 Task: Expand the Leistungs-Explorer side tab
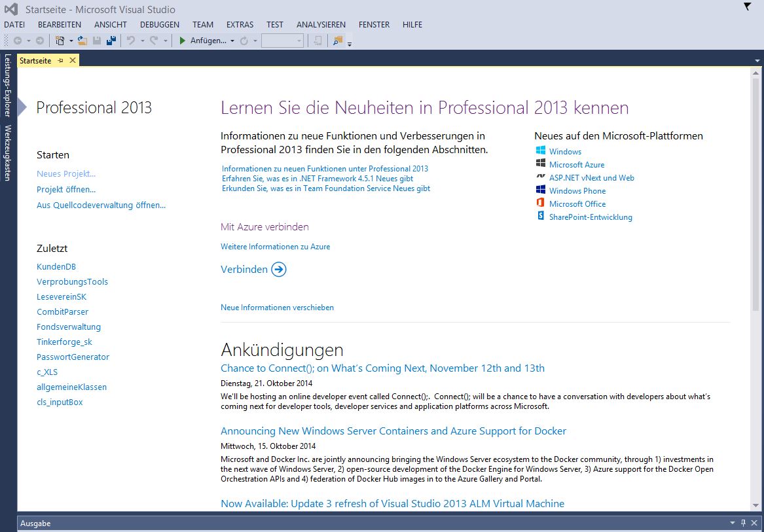tap(7, 85)
